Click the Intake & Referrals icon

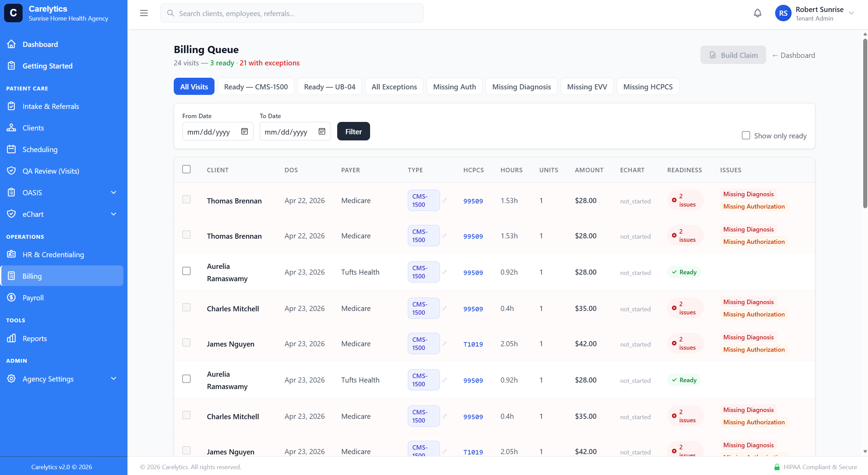coord(11,106)
